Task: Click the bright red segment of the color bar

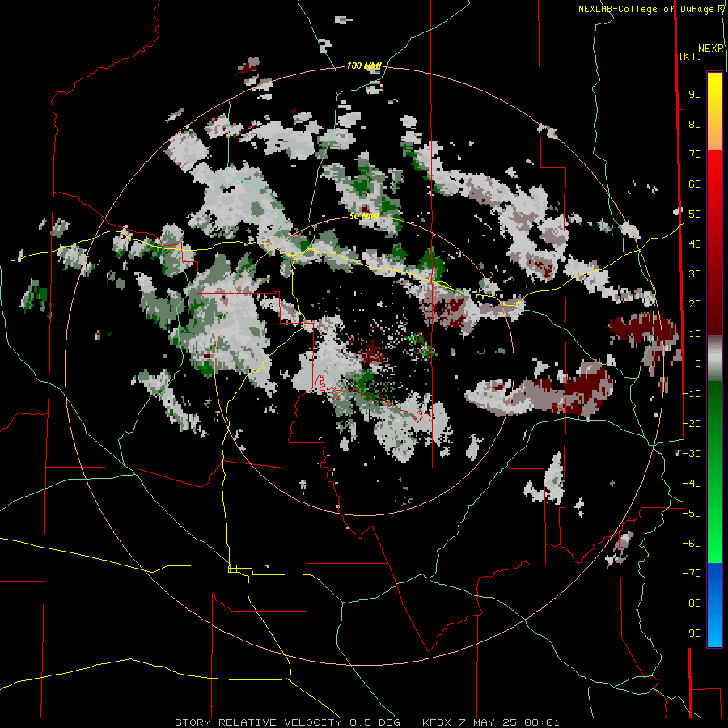Action: click(x=714, y=170)
